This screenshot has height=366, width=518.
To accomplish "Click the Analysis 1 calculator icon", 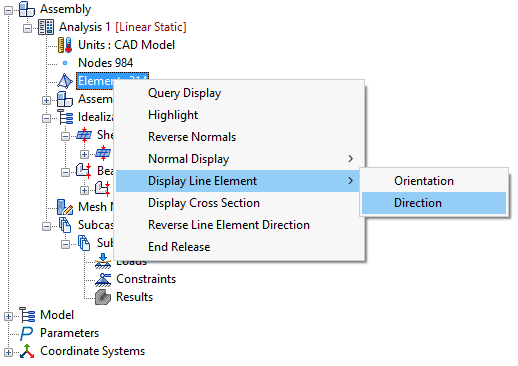I will click(x=46, y=27).
